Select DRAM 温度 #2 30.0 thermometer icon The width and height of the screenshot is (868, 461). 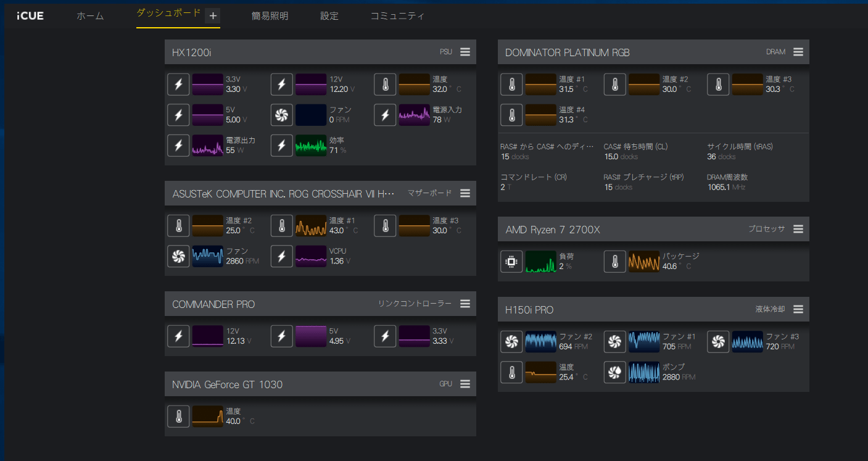pyautogui.click(x=615, y=84)
